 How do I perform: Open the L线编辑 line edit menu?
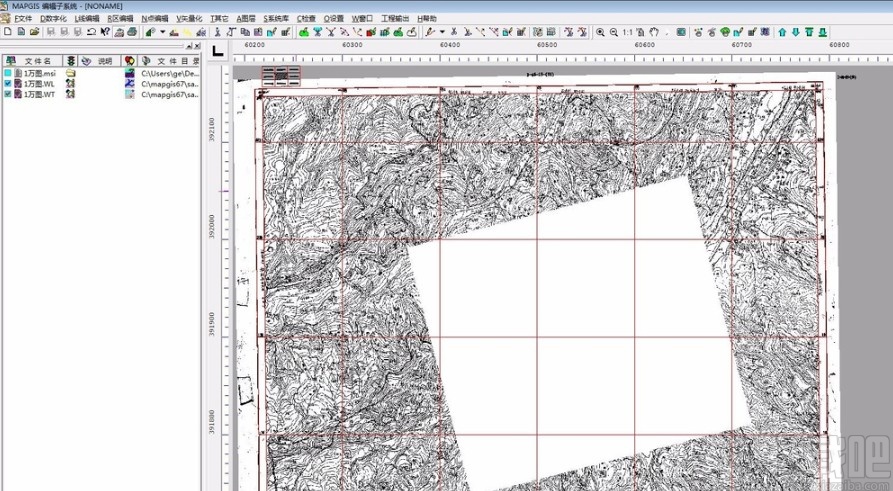[88, 18]
